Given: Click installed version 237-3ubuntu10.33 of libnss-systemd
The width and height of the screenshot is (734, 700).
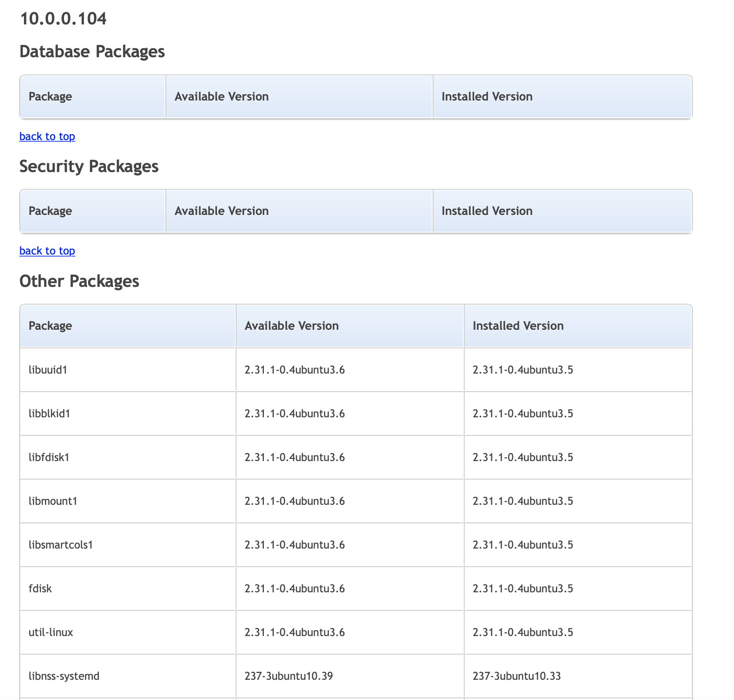Looking at the screenshot, I should click(578, 676).
